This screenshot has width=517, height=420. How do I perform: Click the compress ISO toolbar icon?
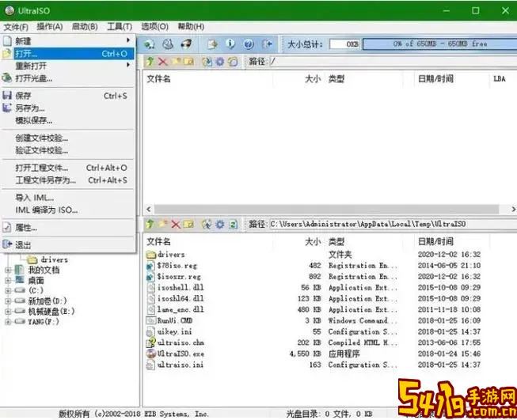coord(187,44)
